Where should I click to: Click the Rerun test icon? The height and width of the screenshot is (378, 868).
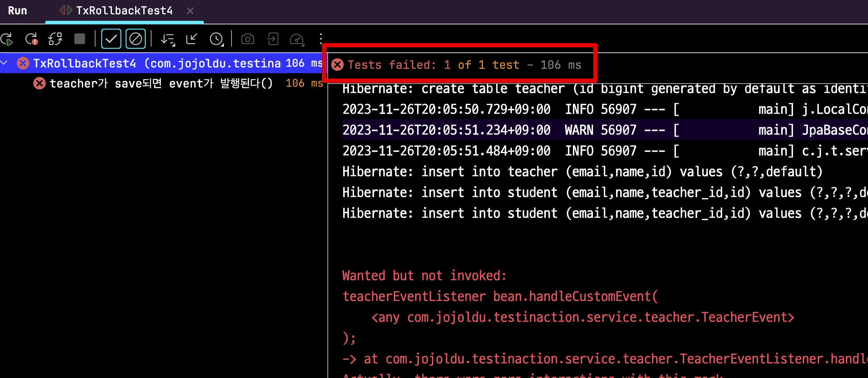pyautogui.click(x=7, y=39)
